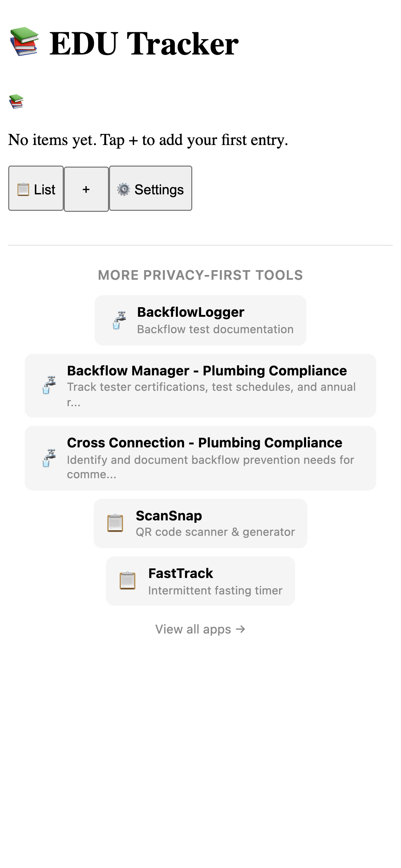Open the List view

pyautogui.click(x=36, y=188)
